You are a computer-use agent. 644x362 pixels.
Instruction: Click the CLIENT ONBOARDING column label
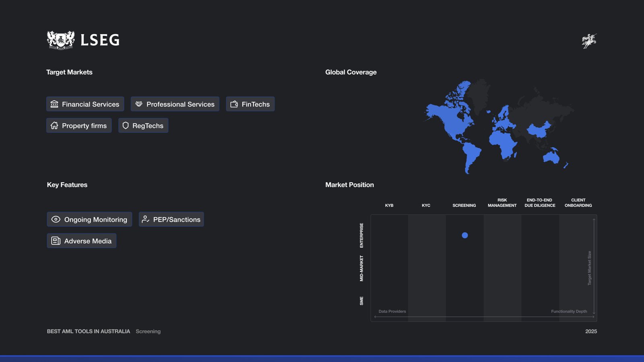click(x=578, y=203)
